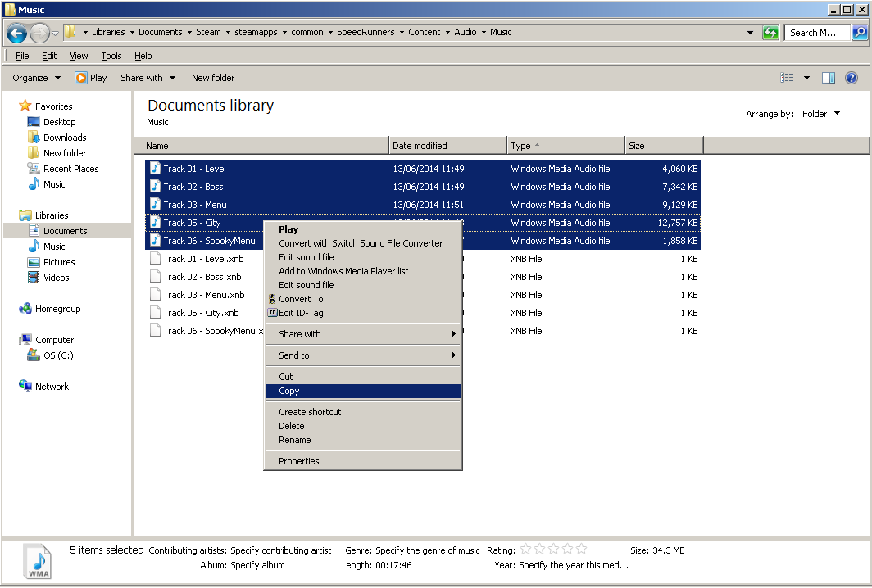Choose Convert To in context menu
This screenshot has width=872, height=588.
tap(362, 298)
